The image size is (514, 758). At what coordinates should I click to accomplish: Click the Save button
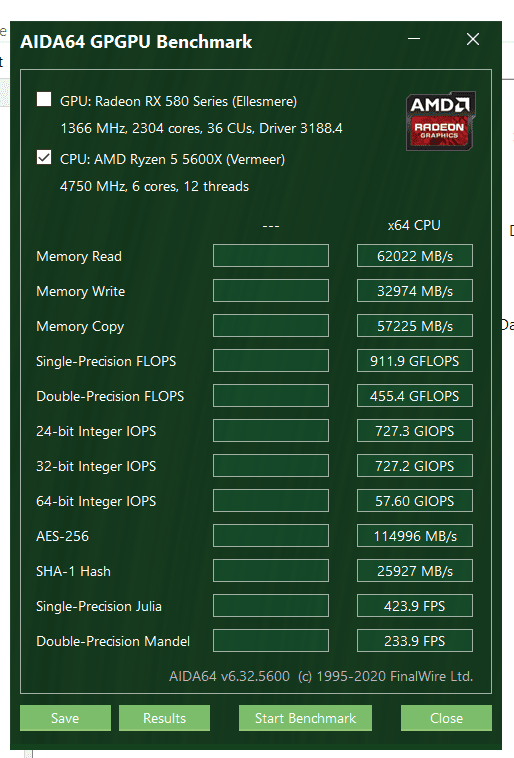[x=65, y=718]
